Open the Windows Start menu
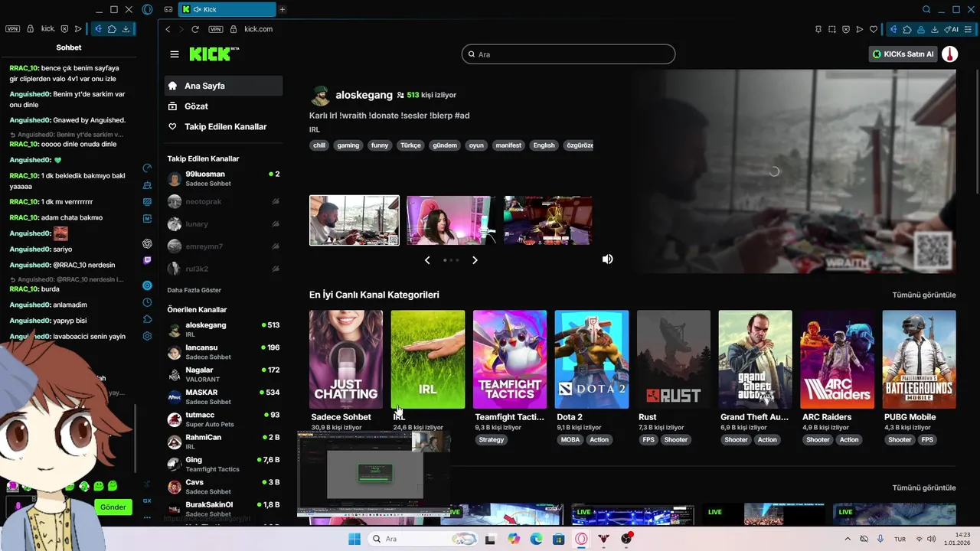Screen dimensions: 980x551 pyautogui.click(x=354, y=539)
